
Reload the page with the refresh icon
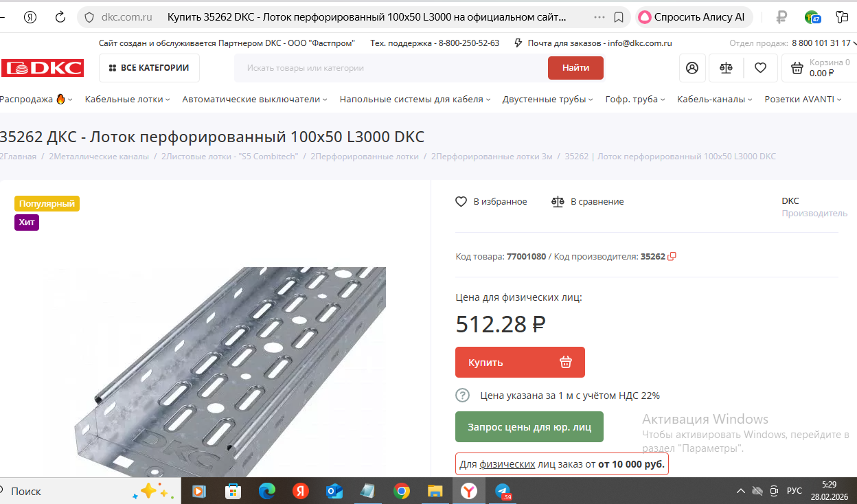60,17
